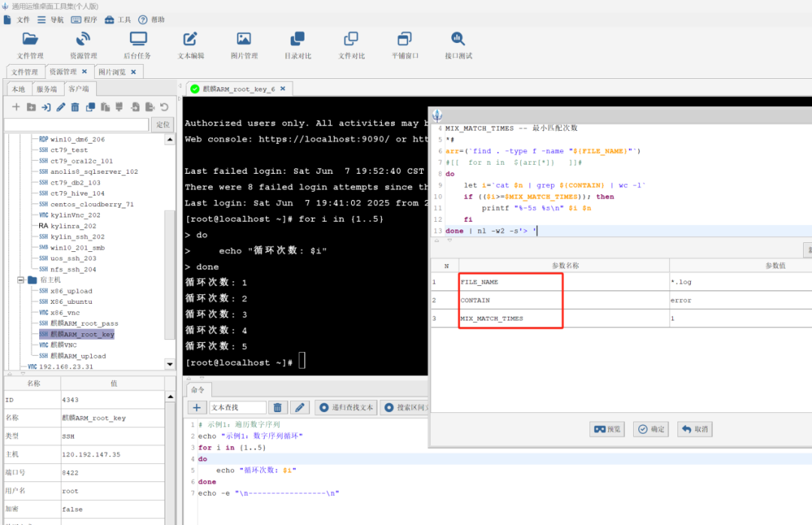Close the 资源管理 tab
Viewport: 812px width, 525px height.
(x=84, y=71)
